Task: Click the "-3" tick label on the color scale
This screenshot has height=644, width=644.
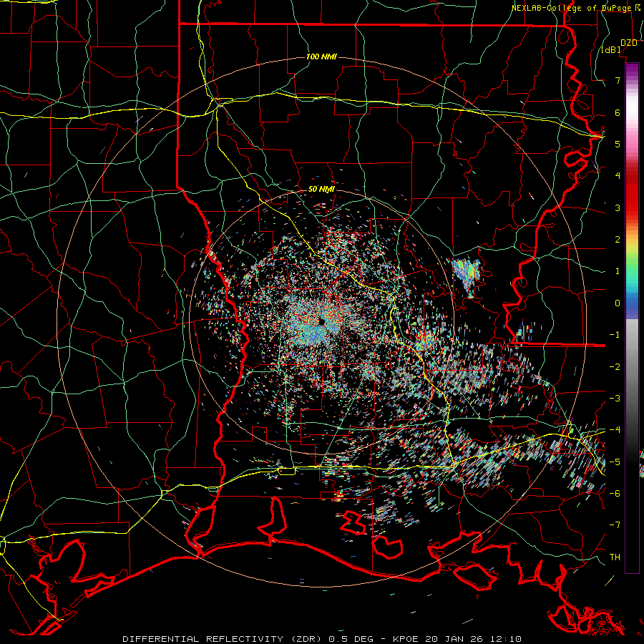Action: [615, 399]
